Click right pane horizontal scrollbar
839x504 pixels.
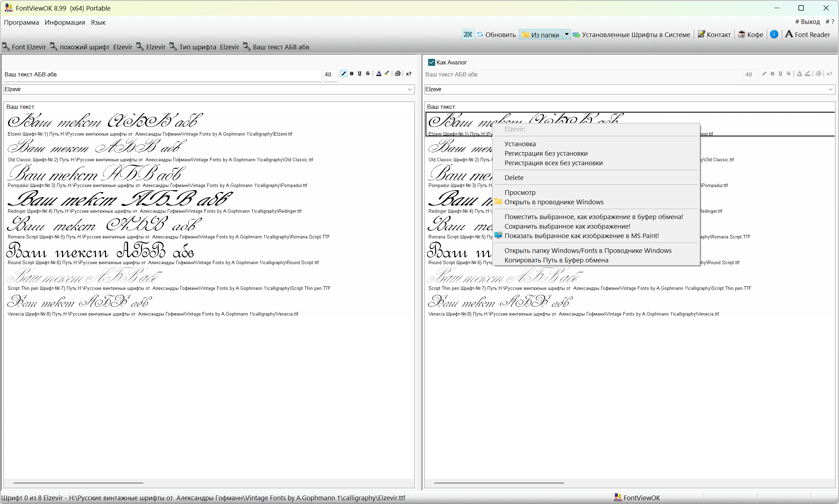(x=499, y=483)
